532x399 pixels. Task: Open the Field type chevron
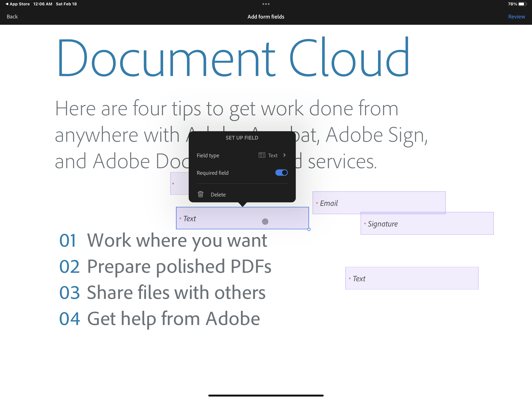pyautogui.click(x=284, y=155)
